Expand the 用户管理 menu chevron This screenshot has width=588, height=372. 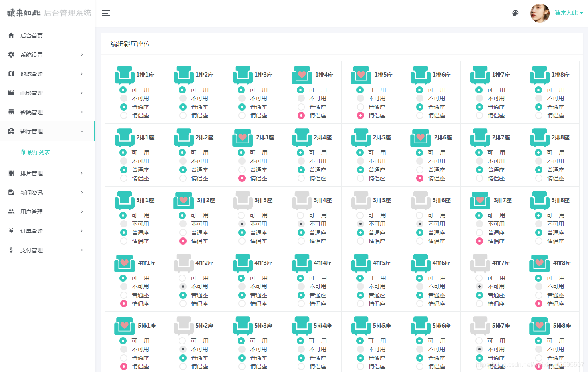tap(82, 212)
